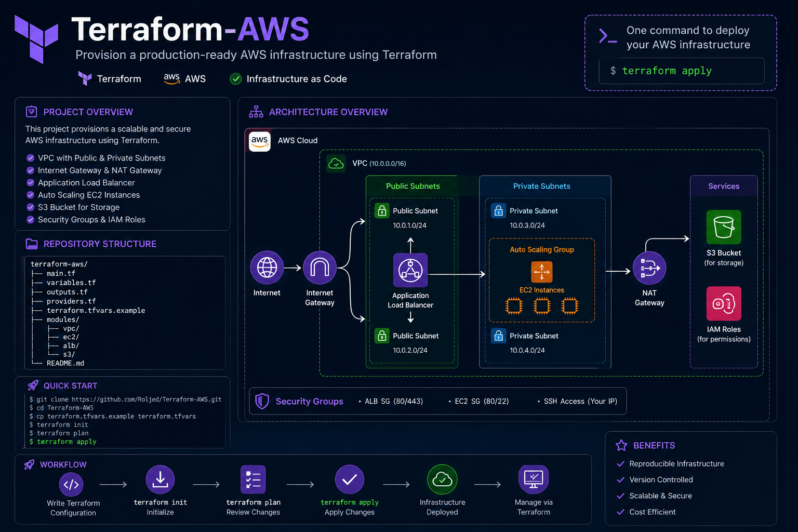
Task: Click the middle EC2 instance chip icon
Action: coord(542,306)
